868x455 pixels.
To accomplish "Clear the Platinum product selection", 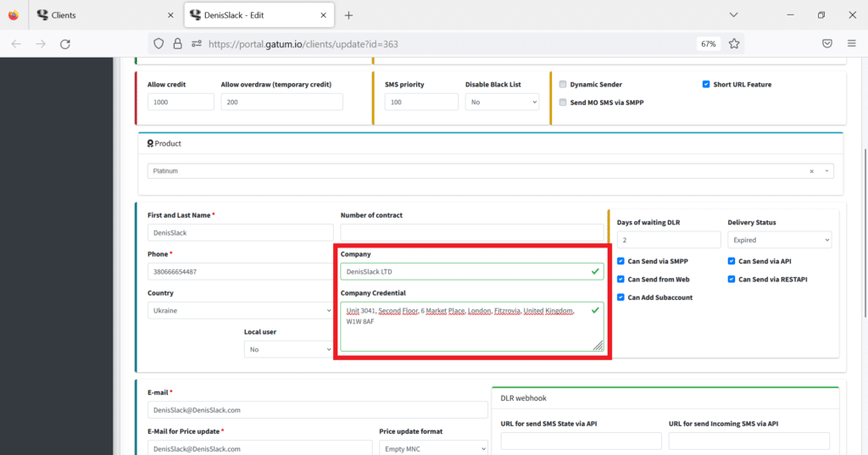I will click(811, 171).
